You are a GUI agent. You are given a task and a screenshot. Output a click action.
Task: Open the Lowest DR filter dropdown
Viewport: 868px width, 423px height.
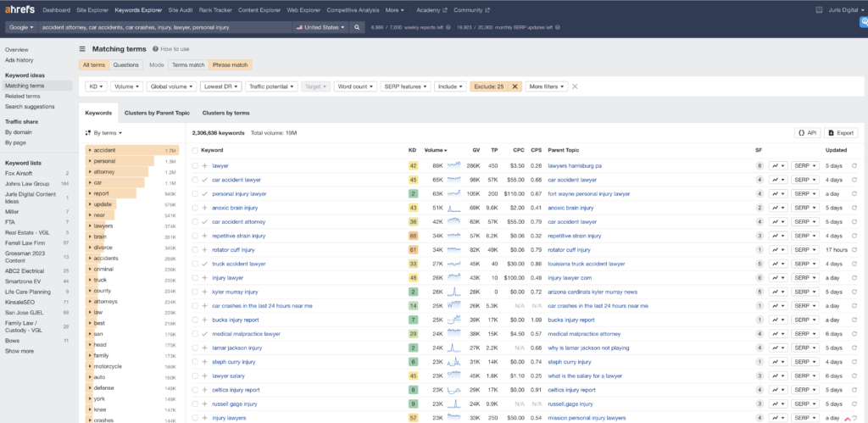(x=220, y=86)
